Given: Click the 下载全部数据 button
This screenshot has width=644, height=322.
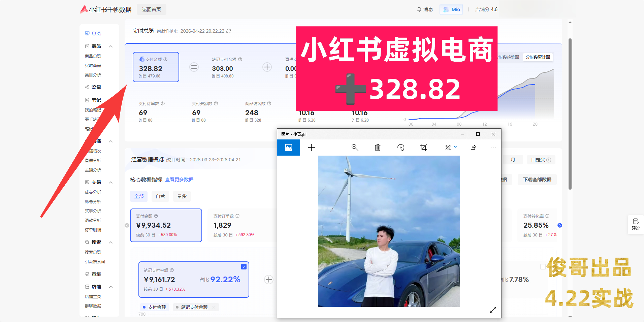Looking at the screenshot, I should pyautogui.click(x=537, y=180).
